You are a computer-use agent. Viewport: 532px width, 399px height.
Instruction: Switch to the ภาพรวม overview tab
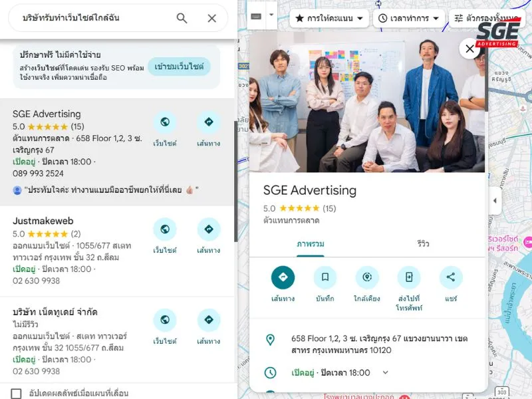click(x=311, y=244)
